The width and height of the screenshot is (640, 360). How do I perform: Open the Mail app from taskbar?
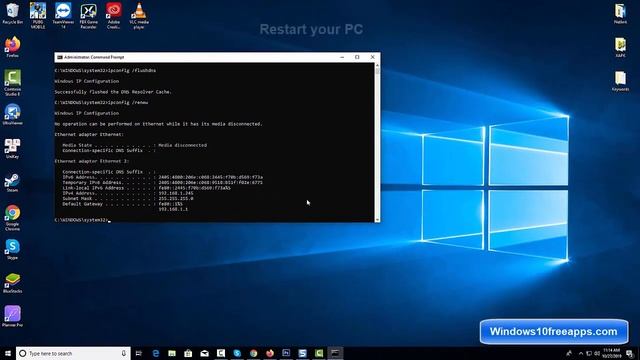(x=204, y=353)
